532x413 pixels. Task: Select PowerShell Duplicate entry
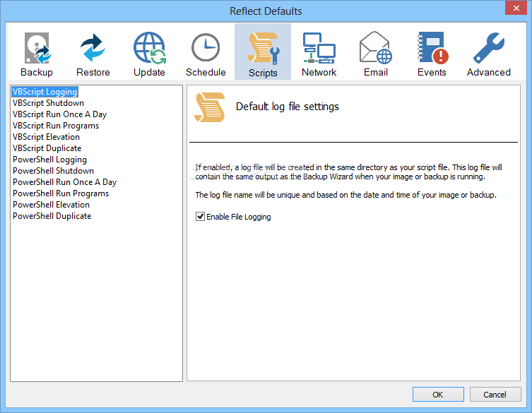pos(52,216)
